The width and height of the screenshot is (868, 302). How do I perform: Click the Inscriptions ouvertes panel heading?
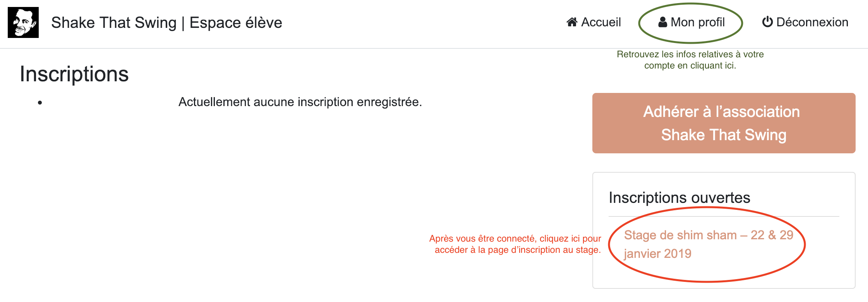point(679,198)
